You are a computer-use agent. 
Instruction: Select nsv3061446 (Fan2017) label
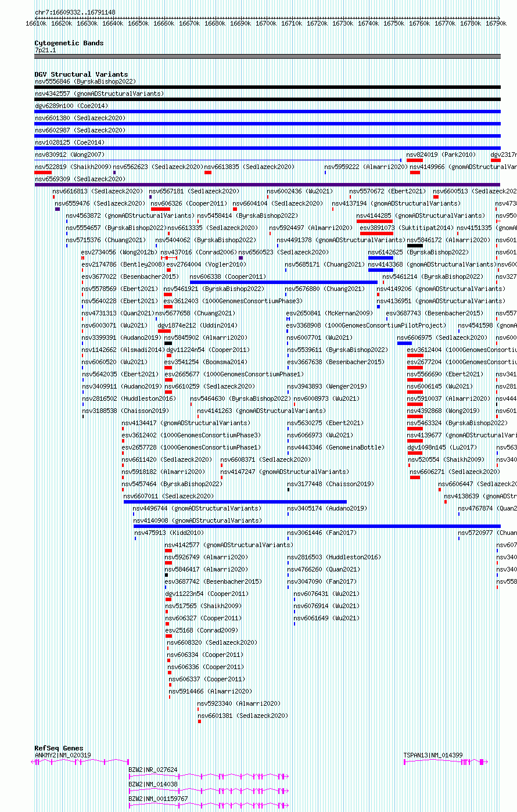tap(322, 533)
